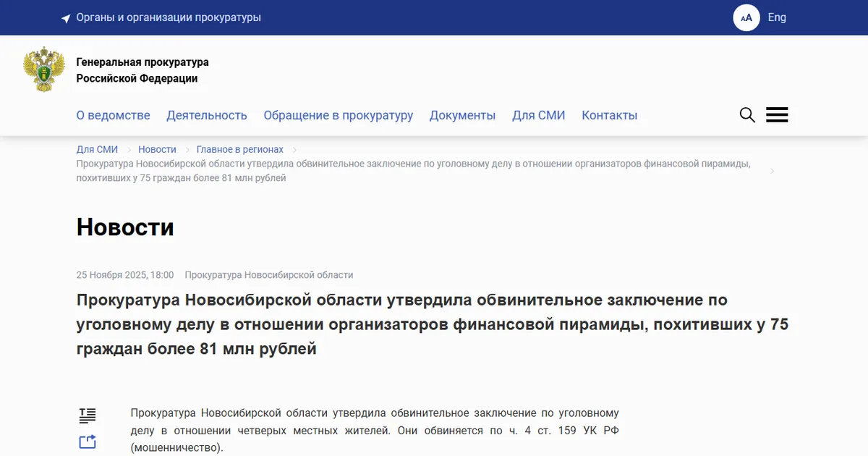Viewport: 868px width, 456px height.
Task: Open the Контакты menu item
Action: point(610,115)
